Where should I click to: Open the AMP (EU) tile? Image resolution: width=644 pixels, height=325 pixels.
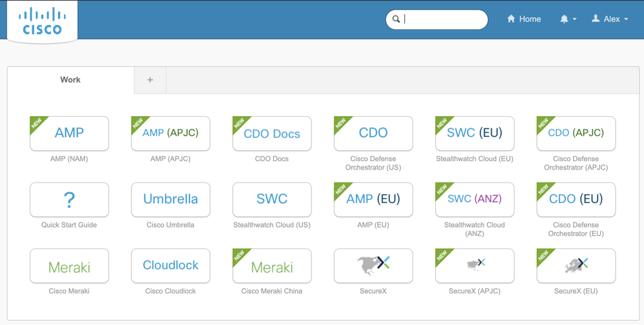point(373,200)
